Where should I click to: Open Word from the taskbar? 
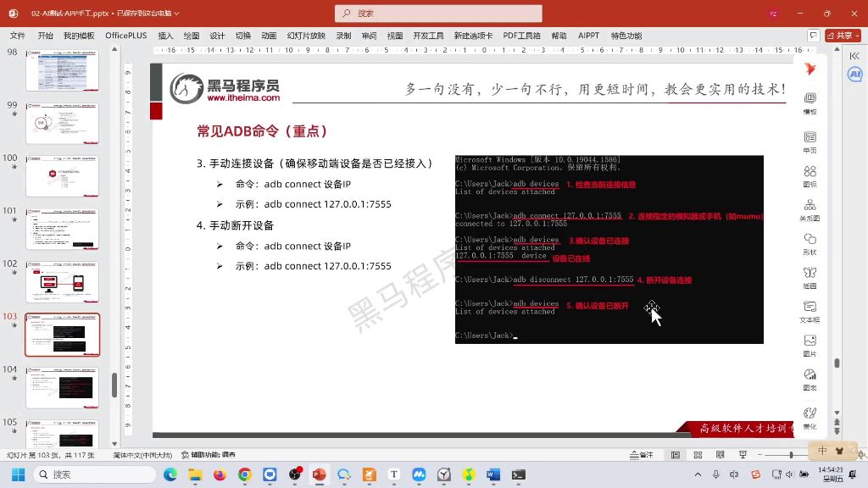pos(493,474)
